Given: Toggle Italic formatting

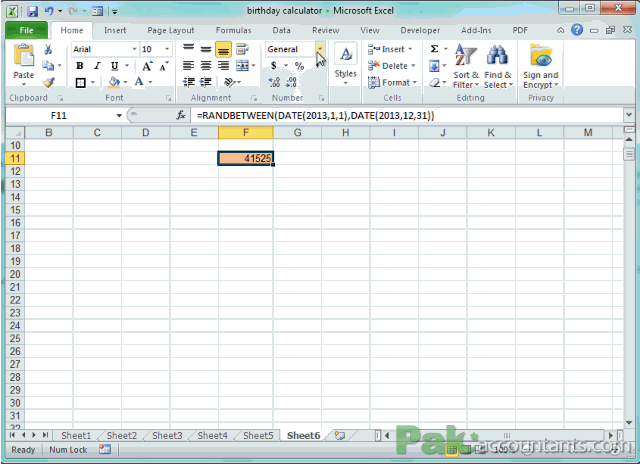Looking at the screenshot, I should (97, 66).
